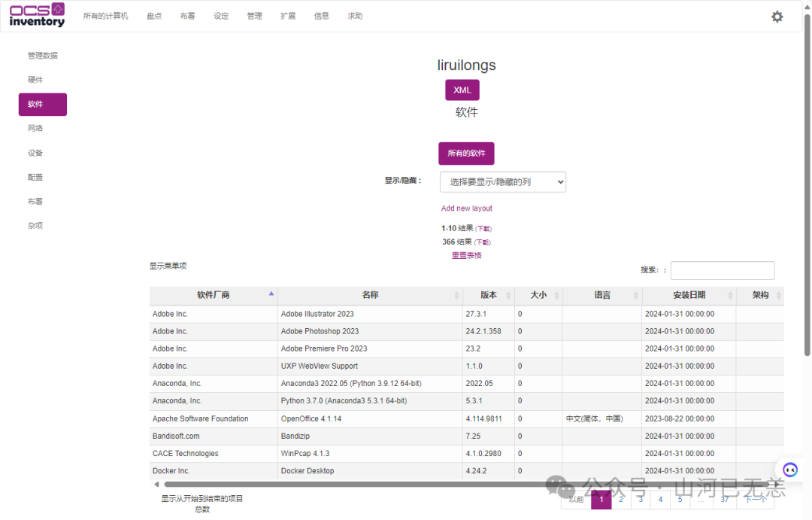
Task: Sort by 安装日期 column header
Action: [689, 295]
